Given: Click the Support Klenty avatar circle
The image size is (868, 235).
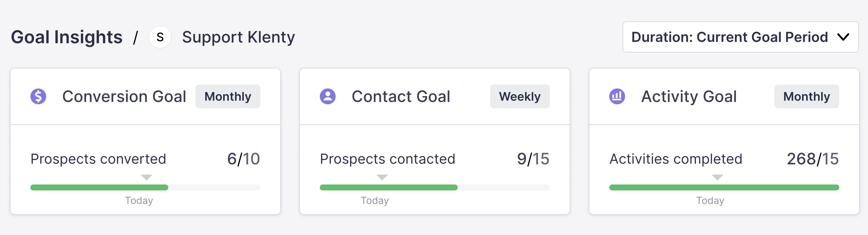Looking at the screenshot, I should (x=160, y=37).
